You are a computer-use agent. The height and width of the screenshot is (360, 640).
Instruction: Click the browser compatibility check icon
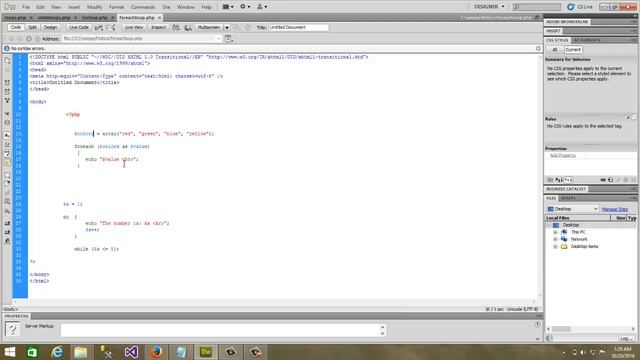tap(98, 27)
